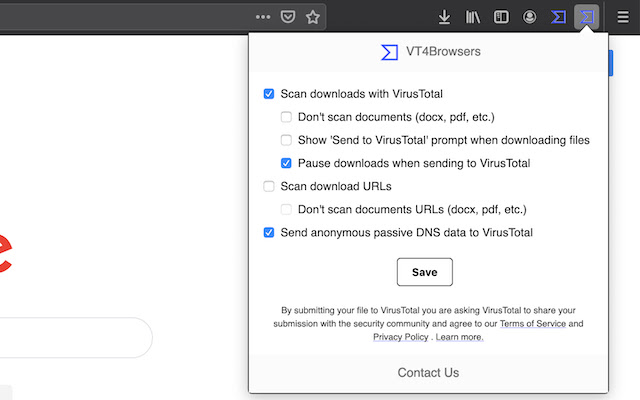Viewport: 640px width, 400px height.
Task: Disable Pause downloads when sending to VirusTotal
Action: (286, 163)
